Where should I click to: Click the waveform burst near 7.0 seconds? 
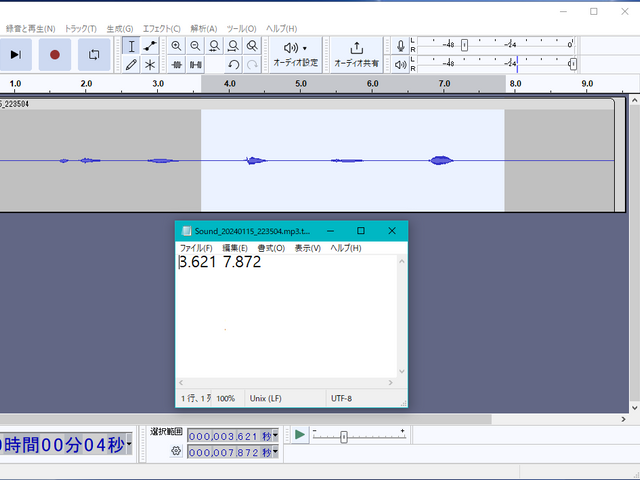[x=441, y=160]
